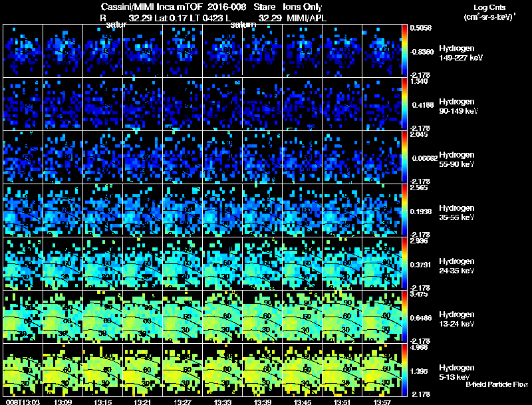Click the 13:57 time label
The width and height of the screenshot is (532, 405).
tap(382, 402)
